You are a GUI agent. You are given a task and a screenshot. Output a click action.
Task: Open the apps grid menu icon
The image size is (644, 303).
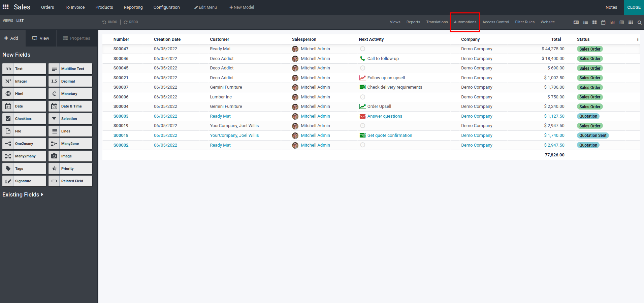pos(6,7)
